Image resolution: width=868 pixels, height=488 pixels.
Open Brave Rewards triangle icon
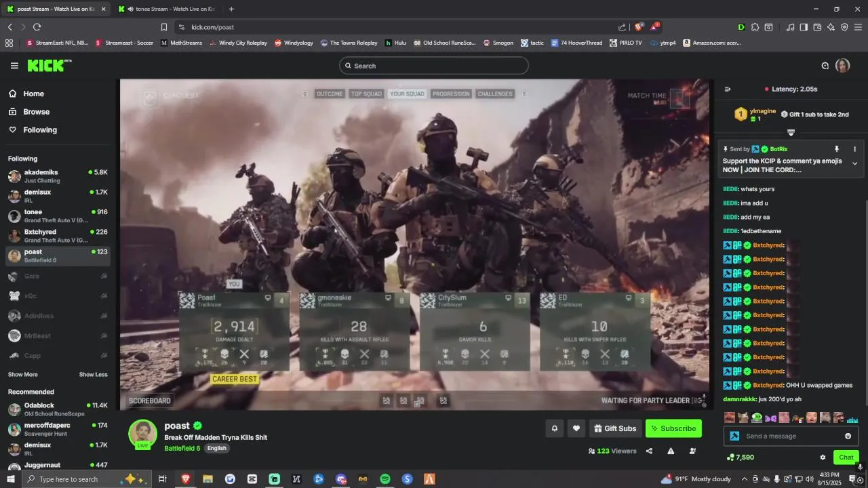tap(654, 27)
